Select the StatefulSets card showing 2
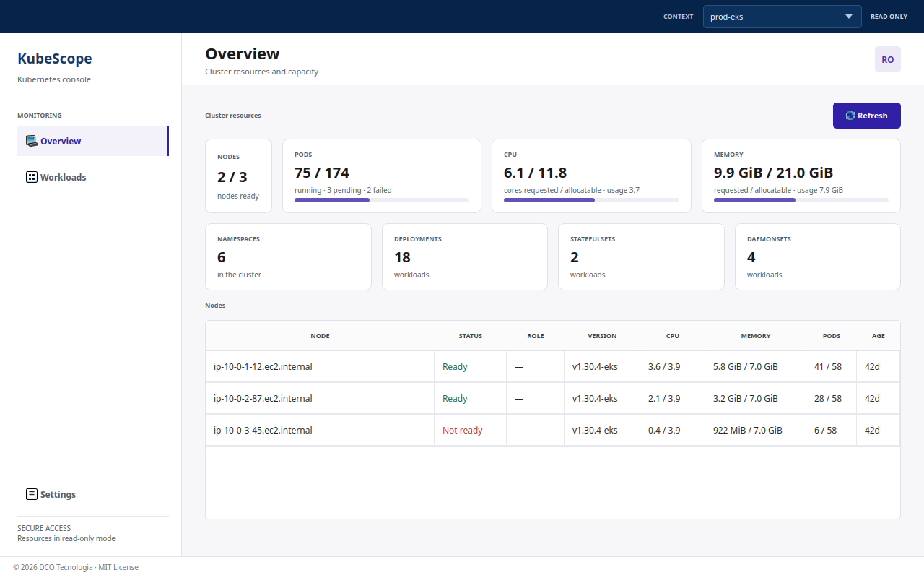924x578 pixels. click(x=641, y=256)
